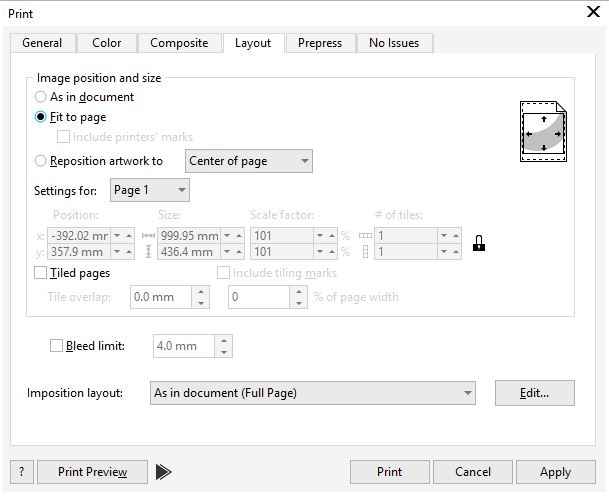Increase Bleed limit with up stepper arrow

pyautogui.click(x=224, y=341)
